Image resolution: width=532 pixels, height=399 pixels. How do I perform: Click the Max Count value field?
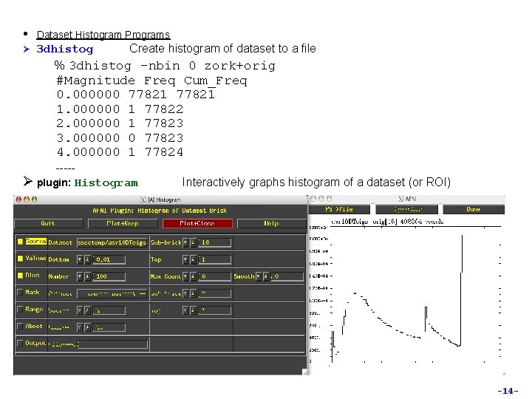pos(215,276)
